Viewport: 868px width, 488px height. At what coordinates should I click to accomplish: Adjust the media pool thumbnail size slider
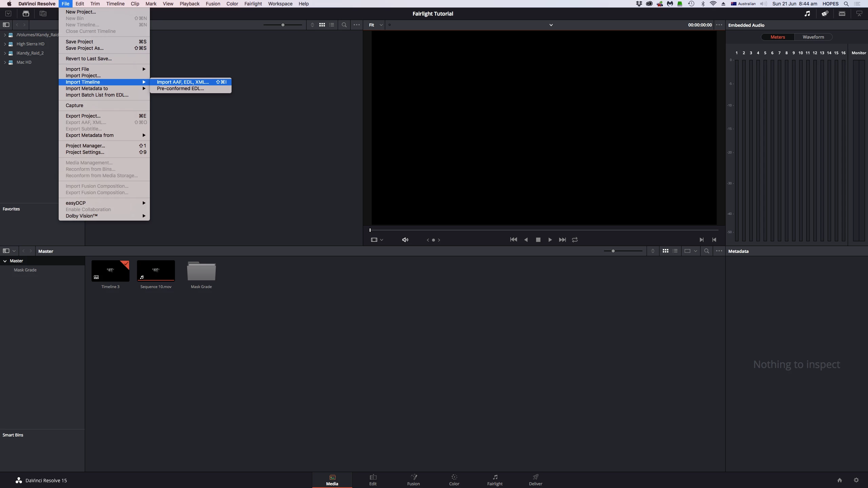pyautogui.click(x=613, y=251)
